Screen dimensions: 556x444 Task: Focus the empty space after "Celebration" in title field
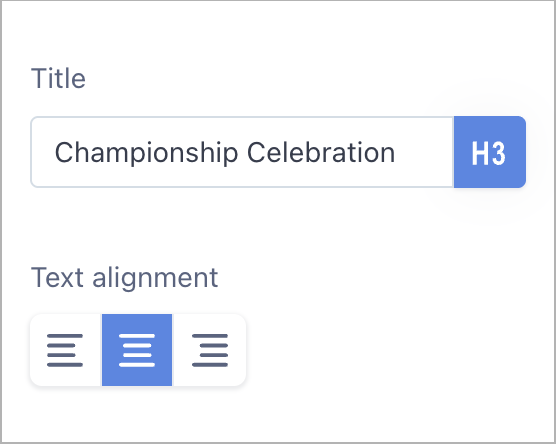click(x=424, y=152)
